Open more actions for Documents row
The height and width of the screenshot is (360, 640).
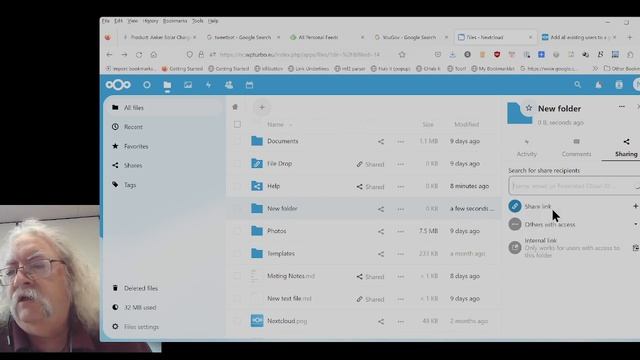[400, 142]
